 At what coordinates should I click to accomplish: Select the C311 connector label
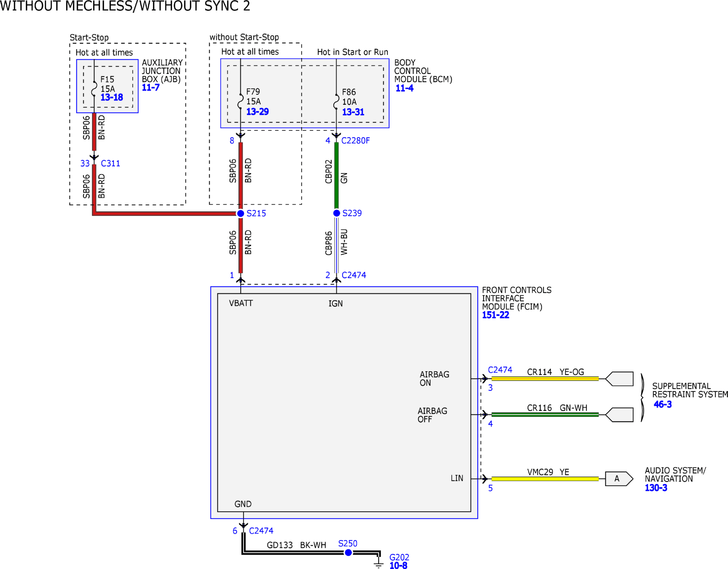[x=110, y=164]
